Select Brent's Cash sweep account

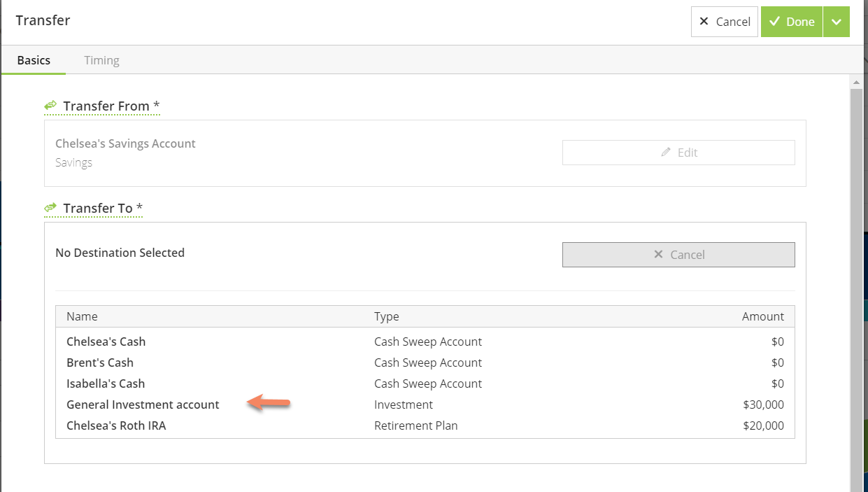tap(100, 363)
